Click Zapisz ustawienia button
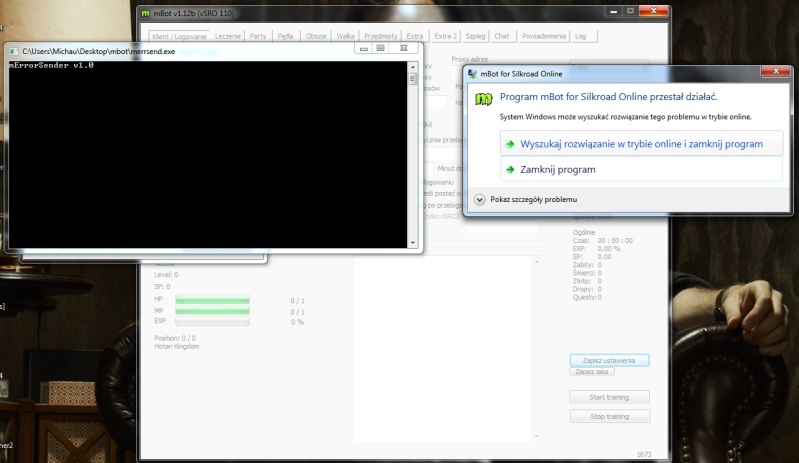799x463 pixels. (609, 360)
